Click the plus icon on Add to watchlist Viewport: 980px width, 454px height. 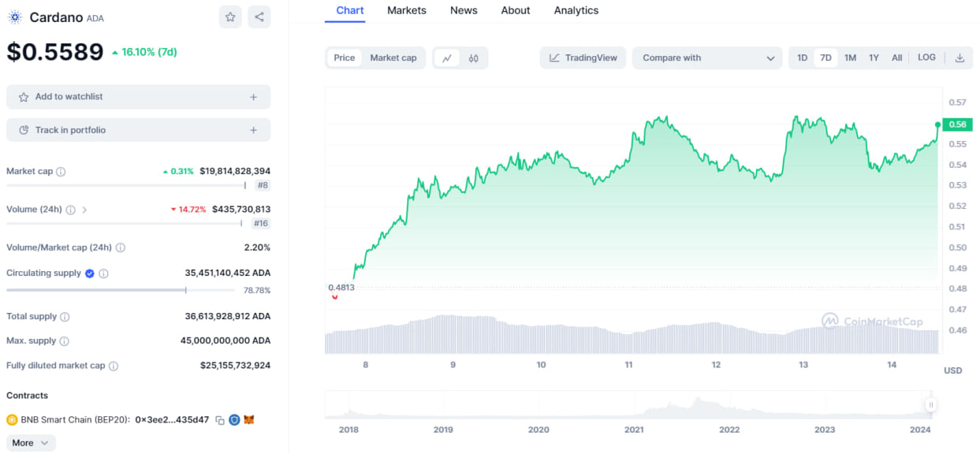pyautogui.click(x=253, y=97)
